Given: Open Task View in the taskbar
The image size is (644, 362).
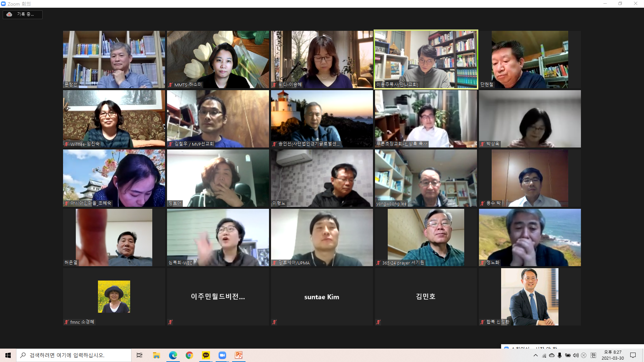Looking at the screenshot, I should click(140, 355).
